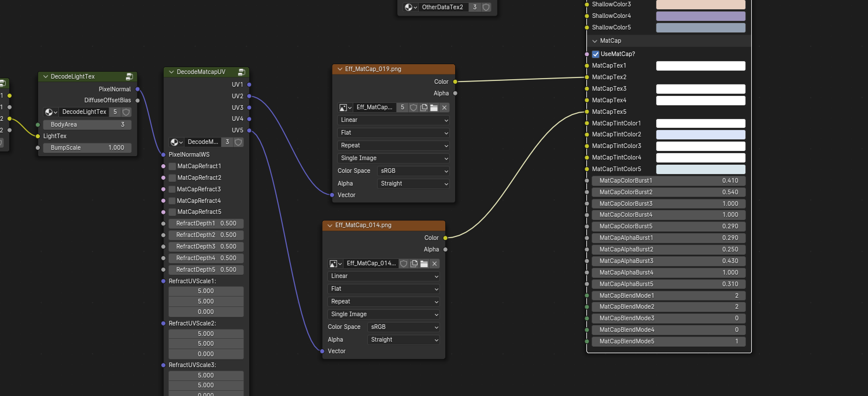The width and height of the screenshot is (868, 396).
Task: Click fake user shield on Eff_MatCap_019 image
Action: pos(413,108)
